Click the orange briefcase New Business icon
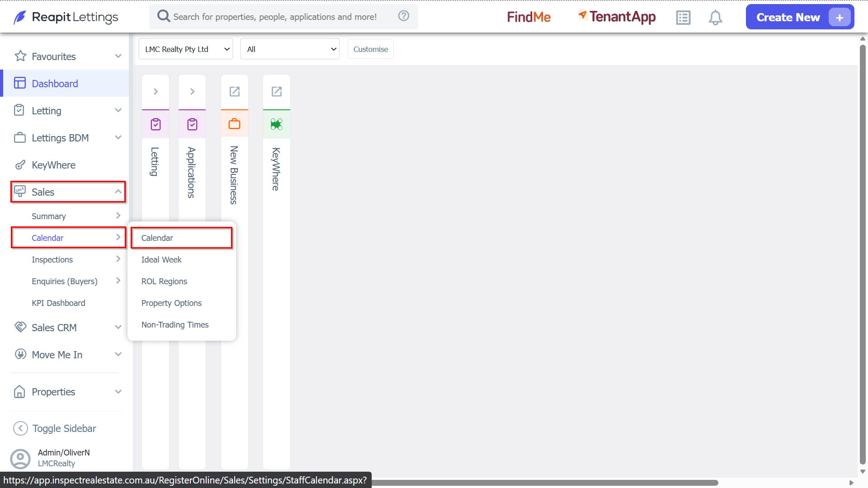This screenshot has height=488, width=868. coord(234,124)
